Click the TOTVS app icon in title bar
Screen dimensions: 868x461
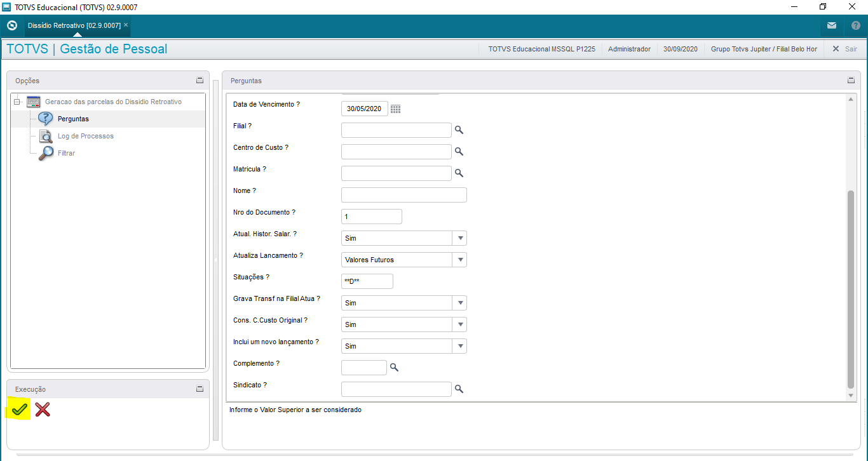coord(7,7)
